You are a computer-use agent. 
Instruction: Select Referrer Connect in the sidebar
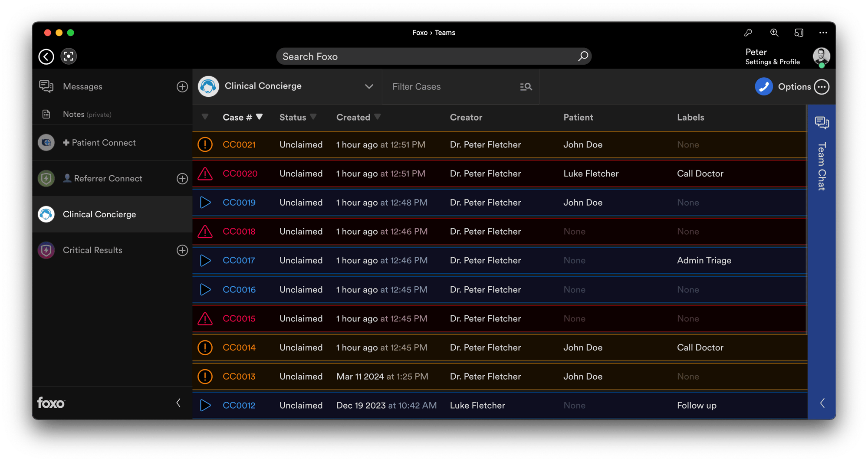[102, 179]
